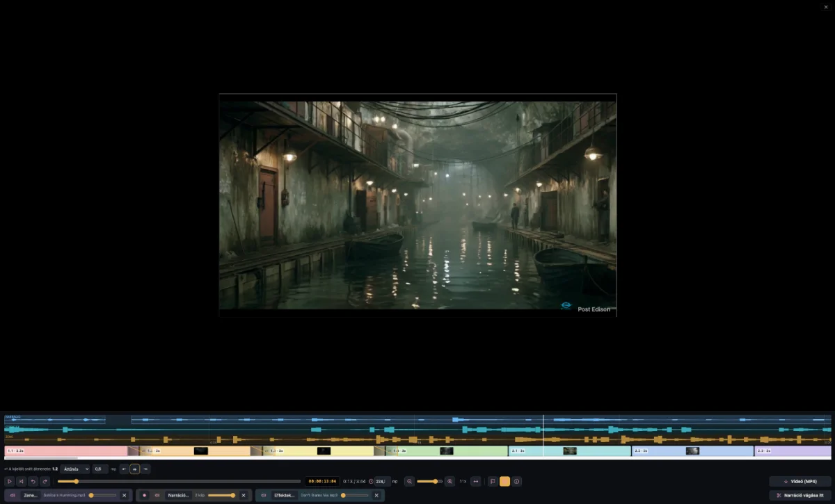Skip back to the timeline start
This screenshot has height=504, width=835.
click(21, 481)
